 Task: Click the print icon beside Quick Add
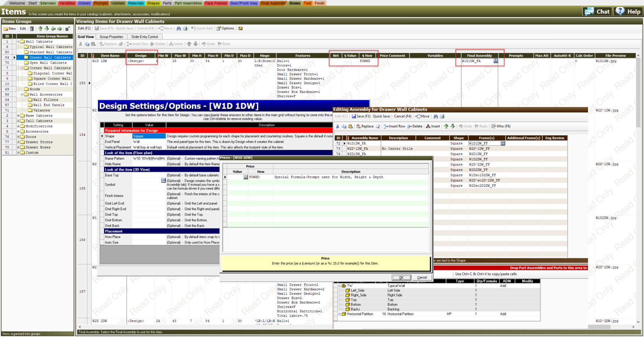point(185,28)
